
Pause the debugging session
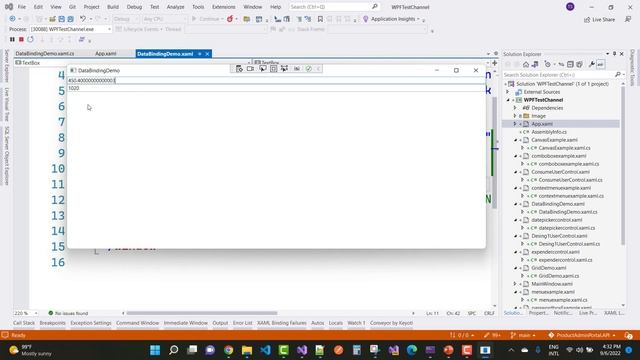[12, 39]
